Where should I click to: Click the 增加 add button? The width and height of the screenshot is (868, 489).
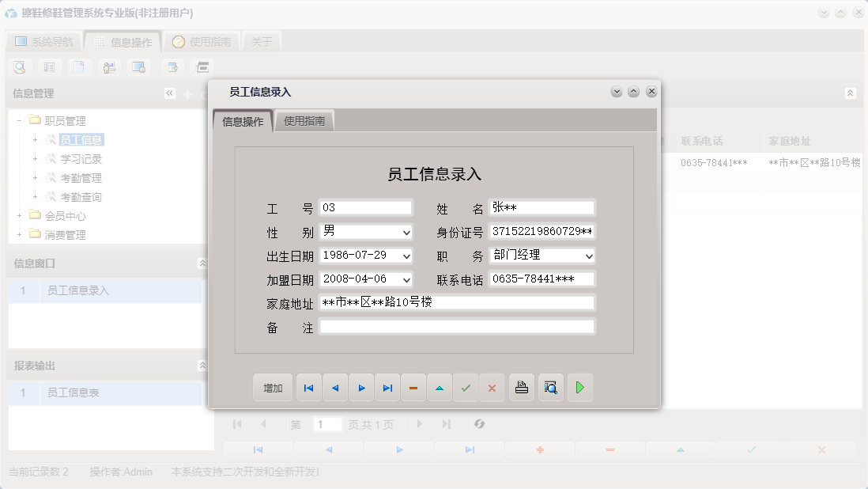point(272,387)
